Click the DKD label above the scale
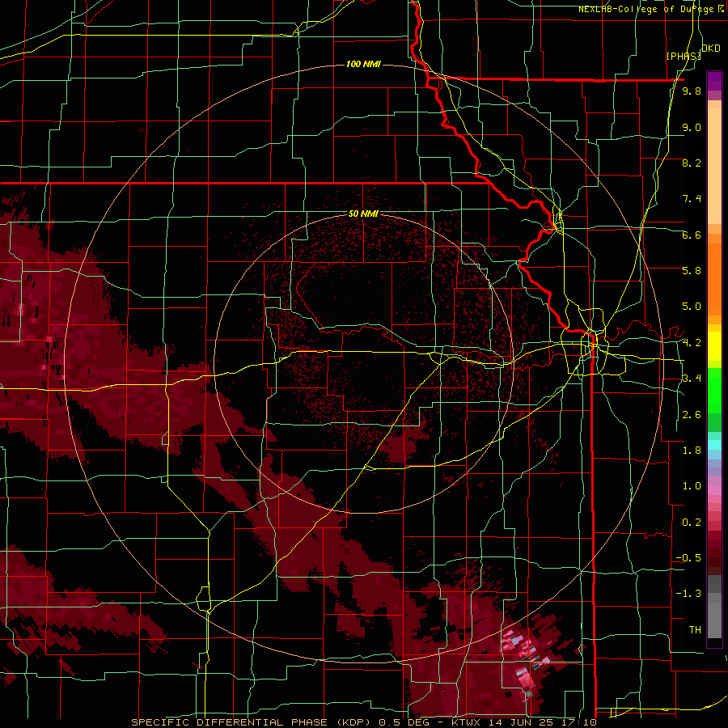The width and height of the screenshot is (728, 728). (711, 49)
